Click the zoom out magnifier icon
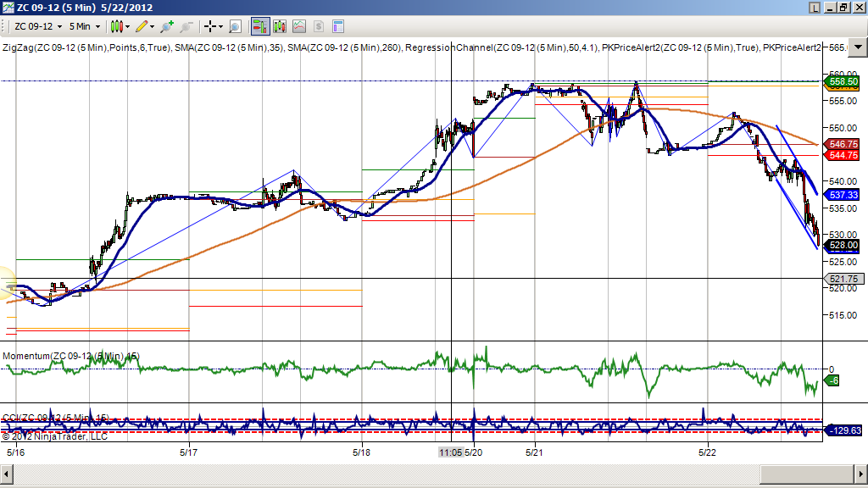The width and height of the screenshot is (868, 488). 186,26
